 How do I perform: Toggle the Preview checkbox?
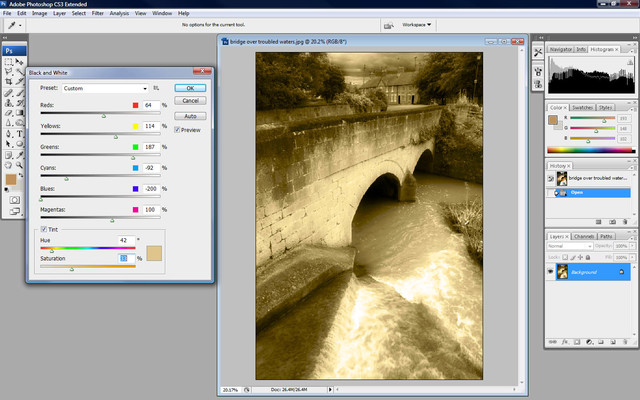(x=177, y=130)
